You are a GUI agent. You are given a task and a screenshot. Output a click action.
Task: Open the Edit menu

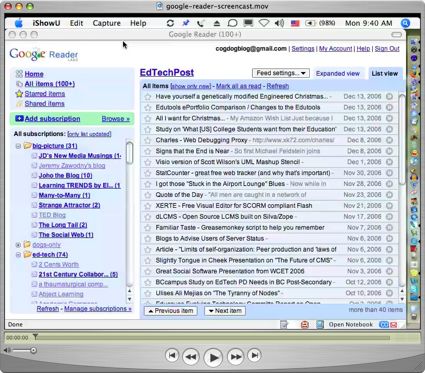click(76, 23)
